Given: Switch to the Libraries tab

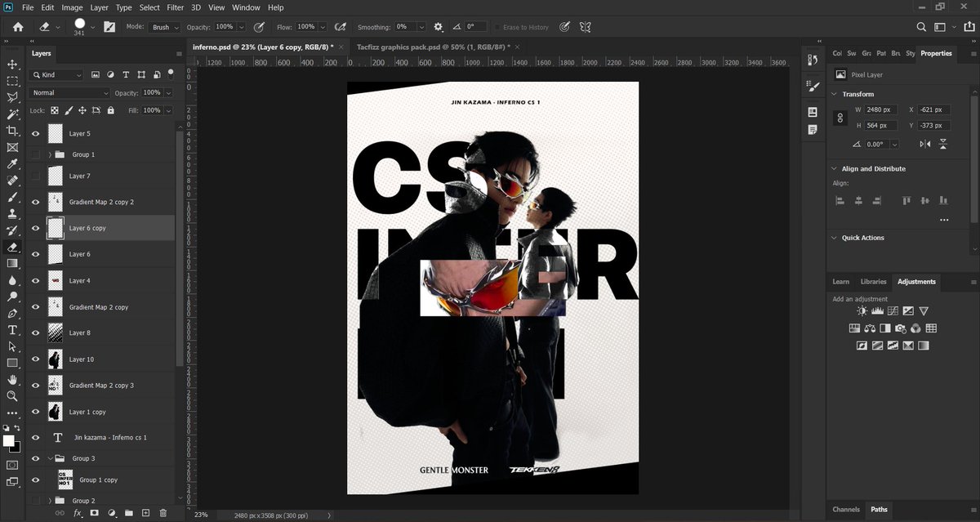Looking at the screenshot, I should click(x=873, y=282).
